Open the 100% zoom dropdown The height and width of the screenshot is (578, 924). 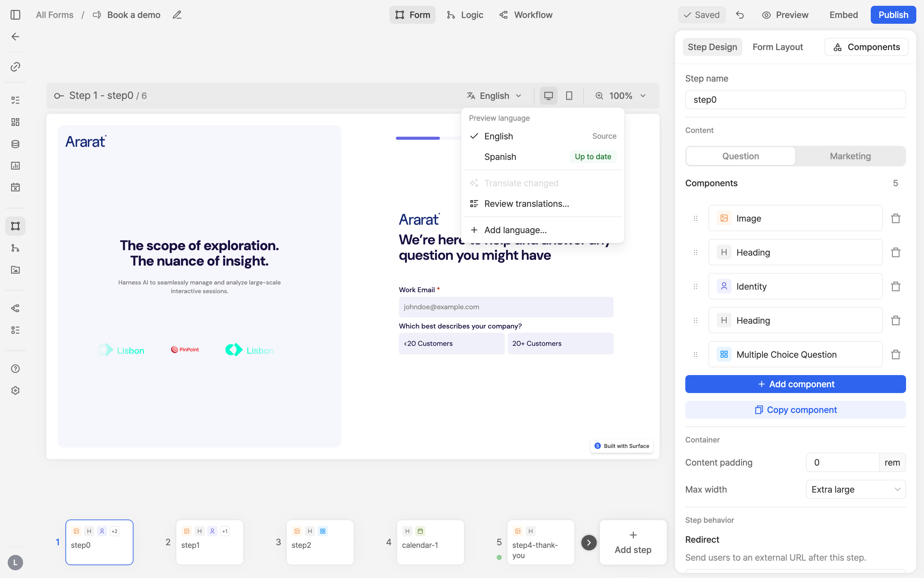pos(621,96)
